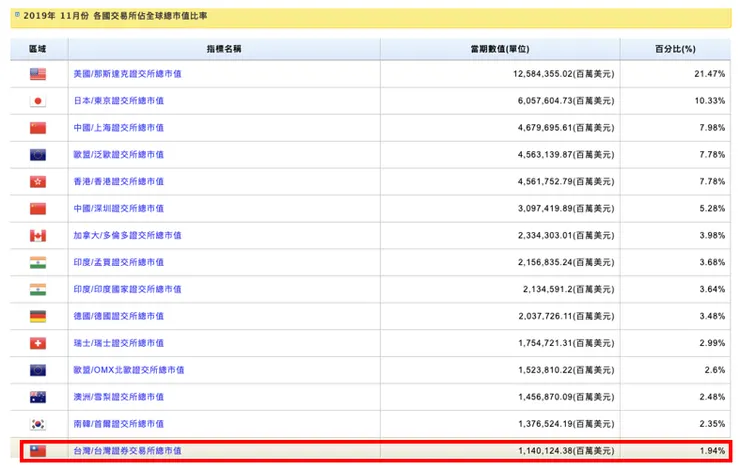Open 加拿大/多倫多證交所總市值 link
This screenshot has height=468, width=740.
point(127,235)
